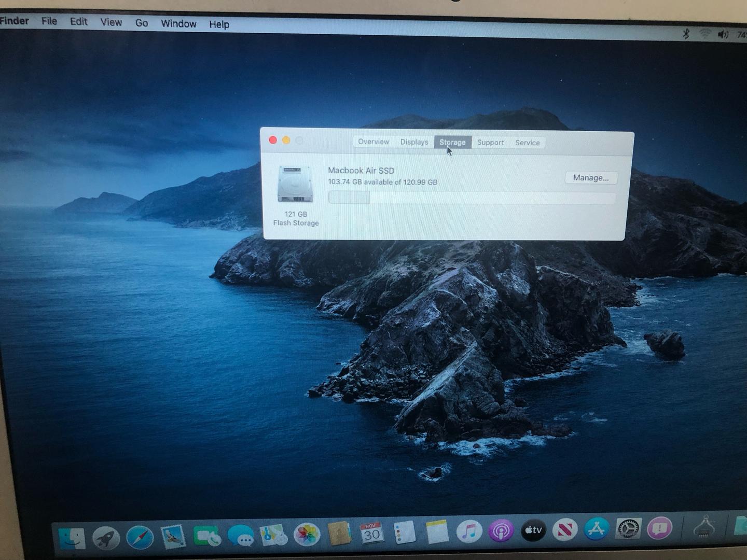Open the volume control in menu bar
Screen dimensions: 747x560
723,35
